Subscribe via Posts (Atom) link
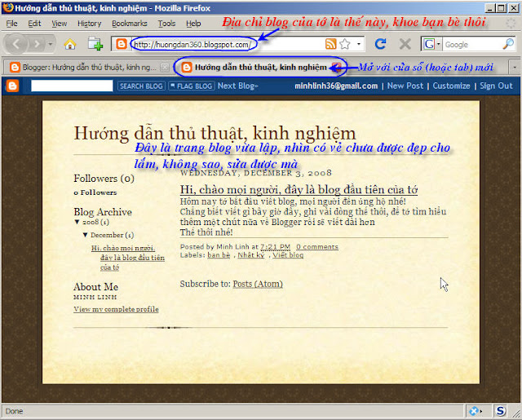The width and height of the screenshot is (522, 420). coord(258,284)
